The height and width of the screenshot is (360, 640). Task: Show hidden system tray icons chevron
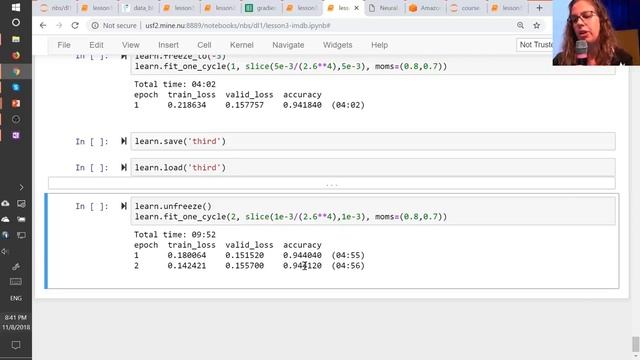pyautogui.click(x=21, y=187)
